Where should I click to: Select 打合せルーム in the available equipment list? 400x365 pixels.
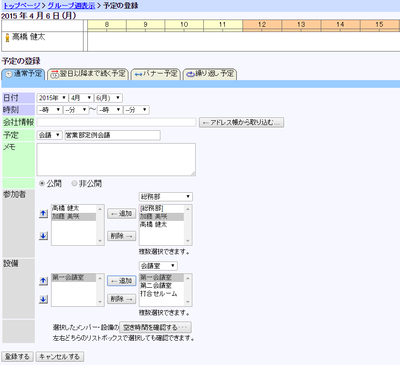[x=161, y=294]
